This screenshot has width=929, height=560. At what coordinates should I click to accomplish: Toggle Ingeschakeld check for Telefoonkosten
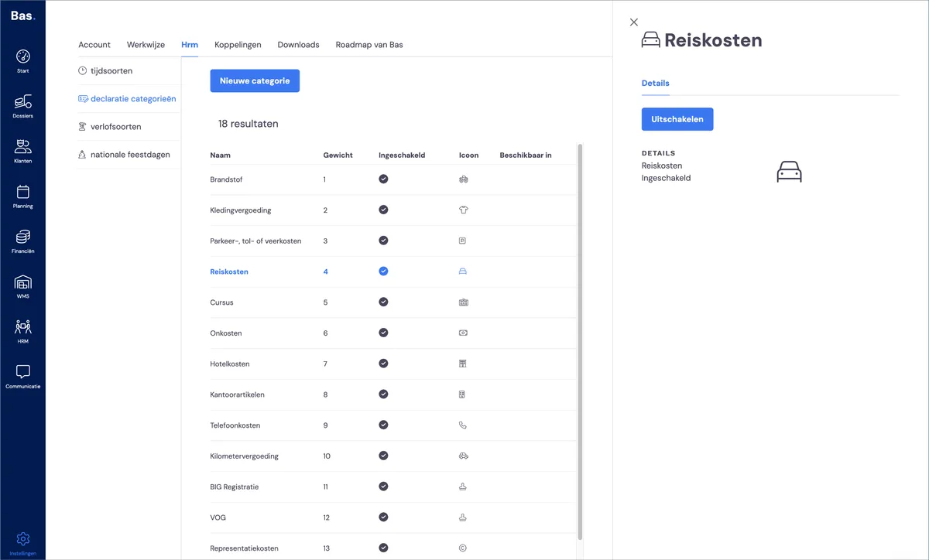[383, 425]
